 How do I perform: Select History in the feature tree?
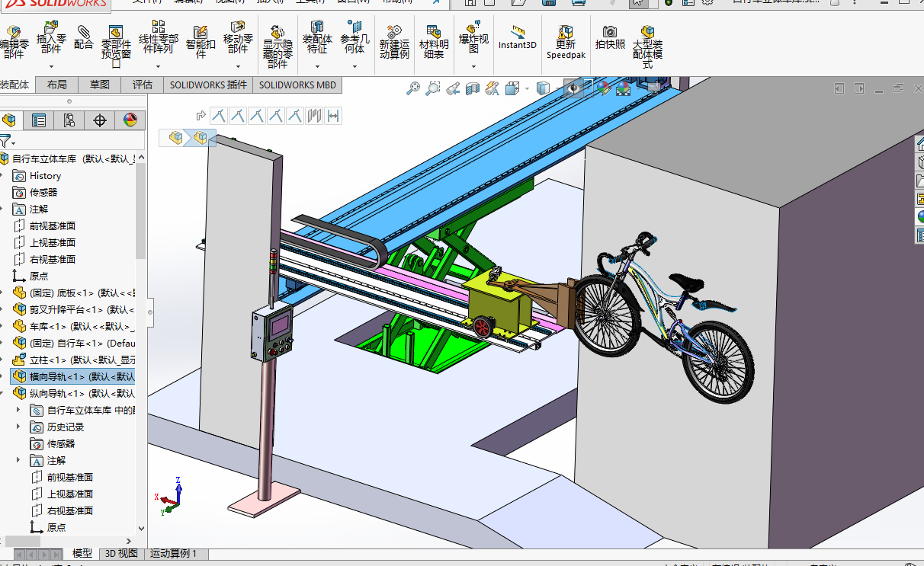(x=45, y=176)
